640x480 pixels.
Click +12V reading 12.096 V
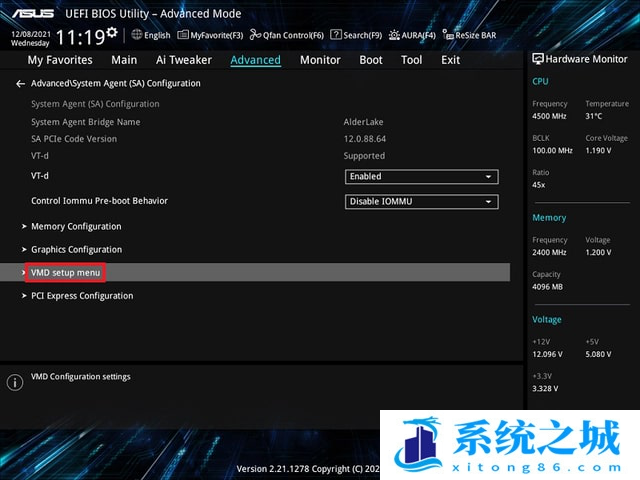pos(547,354)
